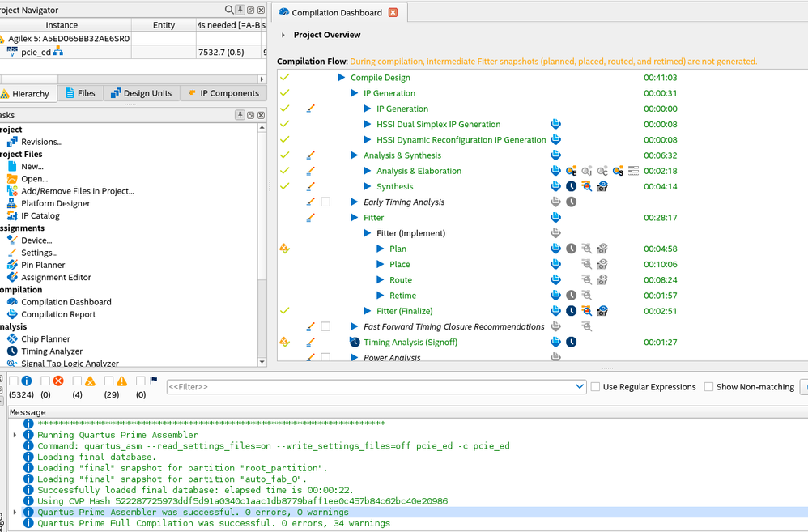The image size is (808, 532).
Task: Open Timing Analyzer icon in Synthesis row
Action: [571, 186]
